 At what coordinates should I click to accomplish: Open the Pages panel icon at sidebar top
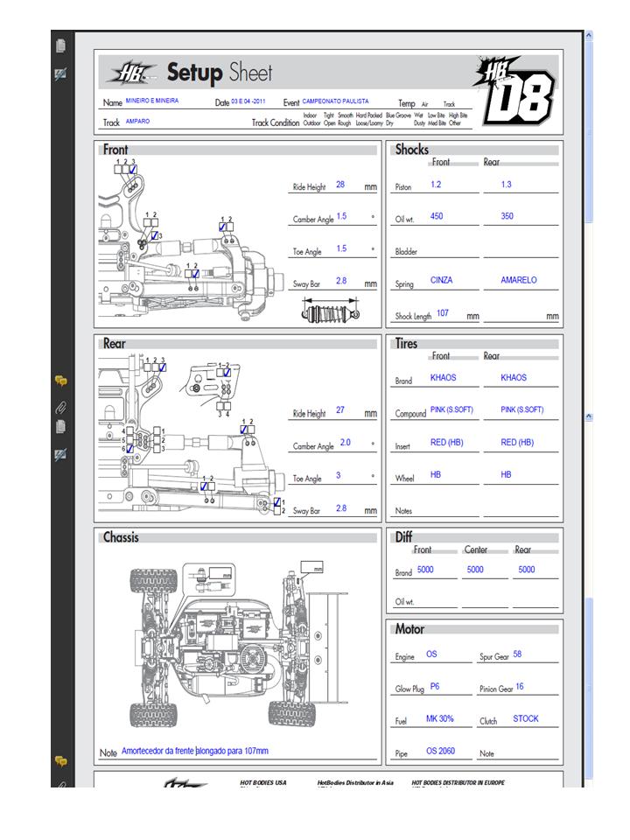[60, 46]
